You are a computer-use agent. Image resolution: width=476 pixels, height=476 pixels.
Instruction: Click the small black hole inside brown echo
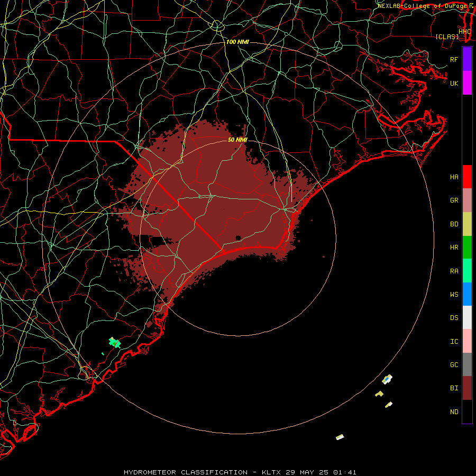point(238,237)
